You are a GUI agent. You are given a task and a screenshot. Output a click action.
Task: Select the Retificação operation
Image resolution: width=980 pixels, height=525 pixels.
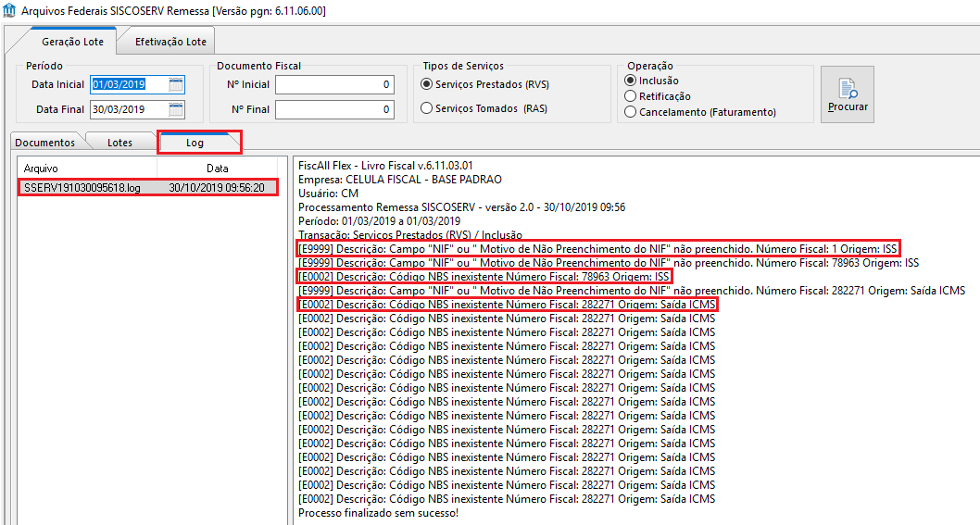[x=659, y=96]
